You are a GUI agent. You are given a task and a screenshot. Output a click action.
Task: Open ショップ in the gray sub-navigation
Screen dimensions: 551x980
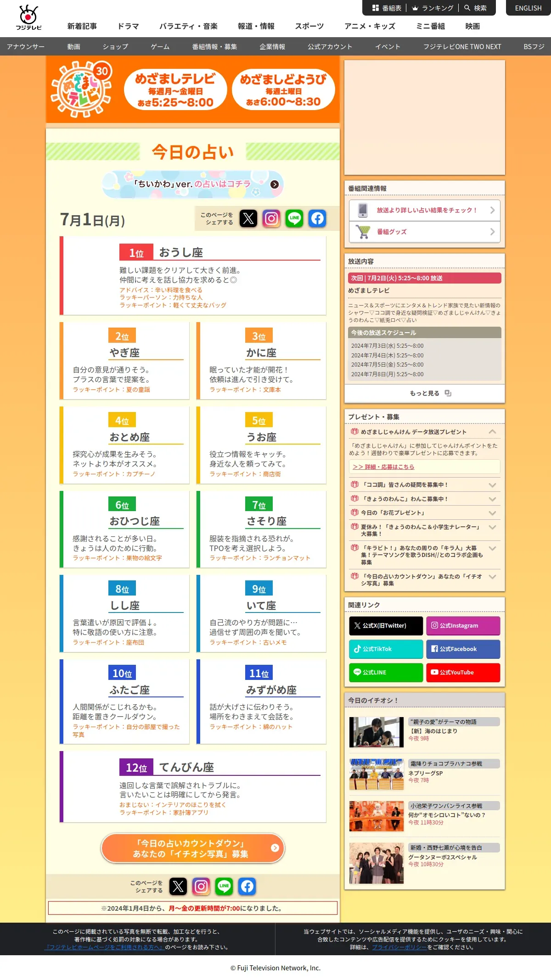point(115,47)
